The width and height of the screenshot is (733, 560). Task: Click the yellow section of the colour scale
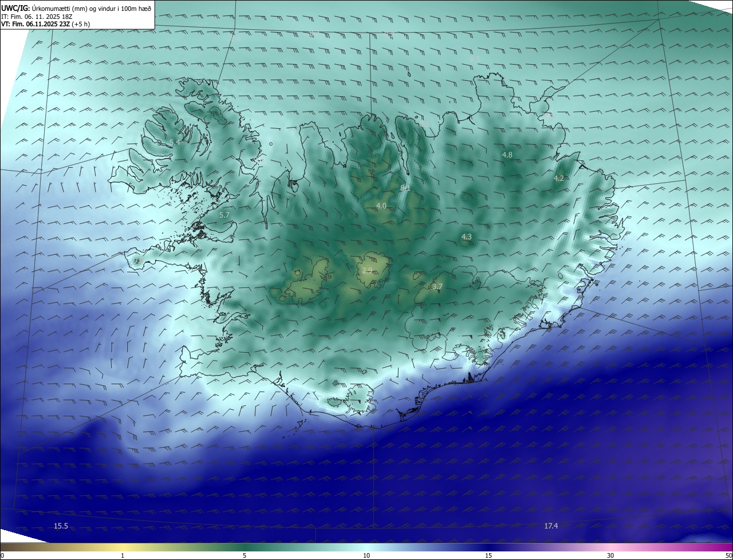[x=123, y=547]
